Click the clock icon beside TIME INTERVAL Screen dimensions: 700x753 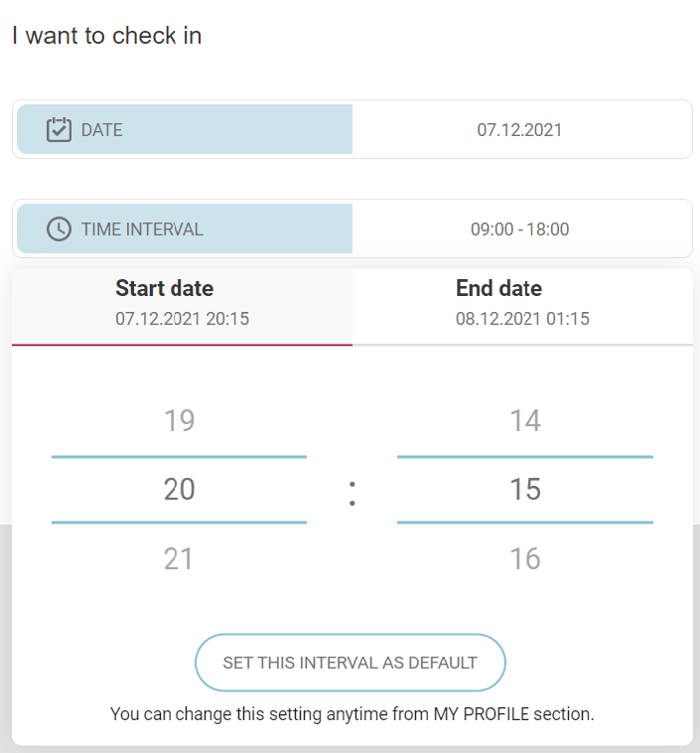pyautogui.click(x=60, y=229)
